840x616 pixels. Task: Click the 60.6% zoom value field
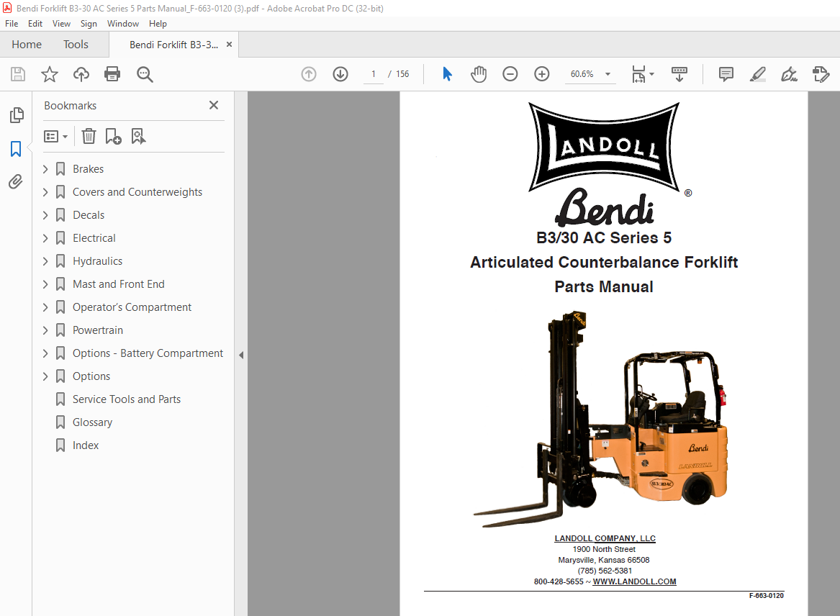582,74
